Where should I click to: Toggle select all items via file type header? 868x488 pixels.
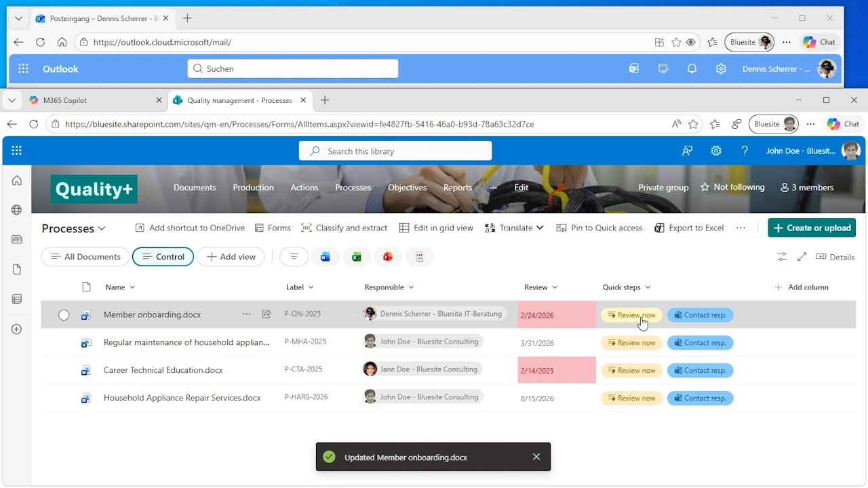tap(86, 287)
